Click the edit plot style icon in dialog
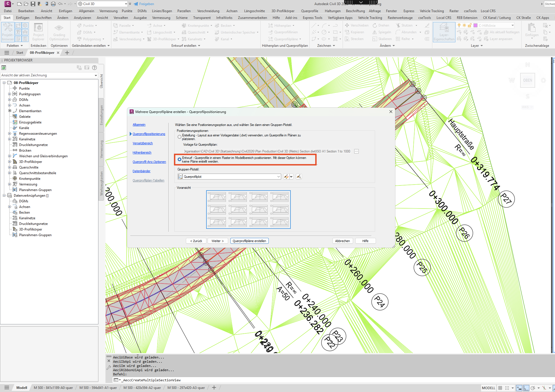 [286, 177]
